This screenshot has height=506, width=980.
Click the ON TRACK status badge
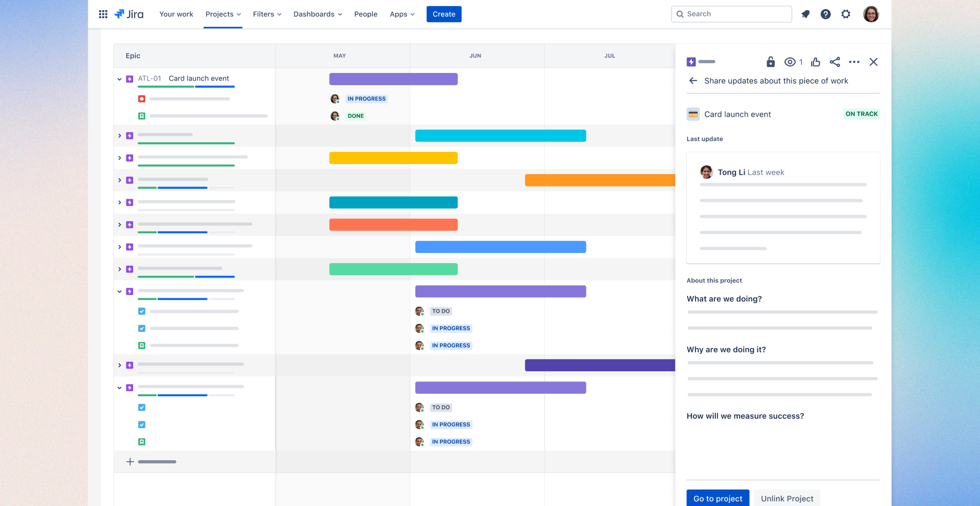click(x=862, y=114)
